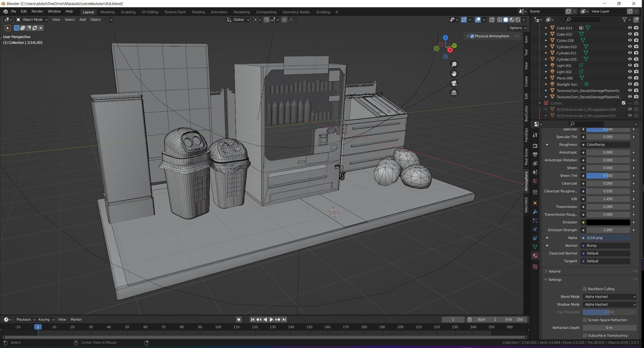Screen dimensions: 644x348
Task: Click the Alpha 1(14).png link field
Action: [x=605, y=238]
